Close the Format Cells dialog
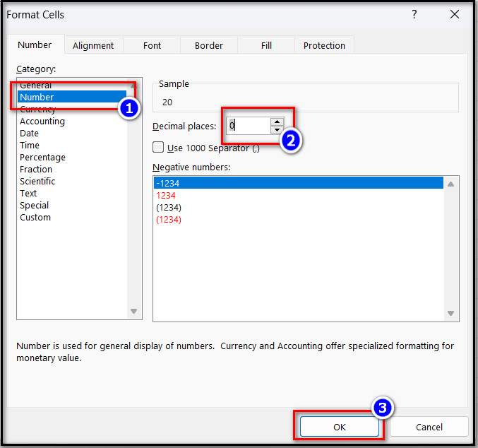478x448 pixels. [x=453, y=14]
